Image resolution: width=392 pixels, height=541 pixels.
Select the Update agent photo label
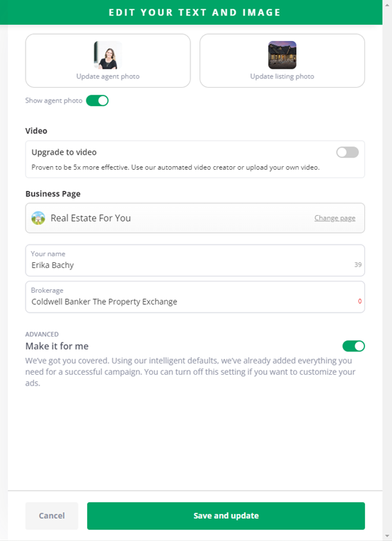click(x=108, y=76)
